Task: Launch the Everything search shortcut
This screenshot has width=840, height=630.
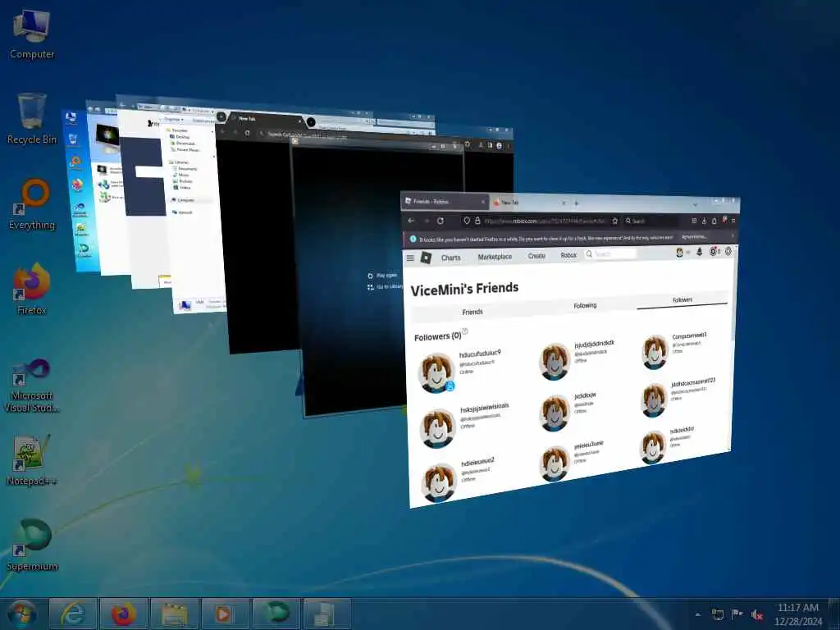Action: 32,204
